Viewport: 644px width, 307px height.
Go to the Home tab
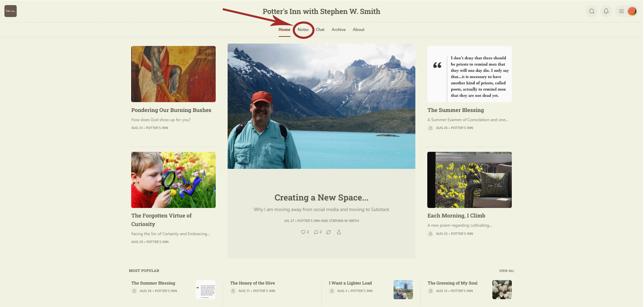pyautogui.click(x=285, y=30)
